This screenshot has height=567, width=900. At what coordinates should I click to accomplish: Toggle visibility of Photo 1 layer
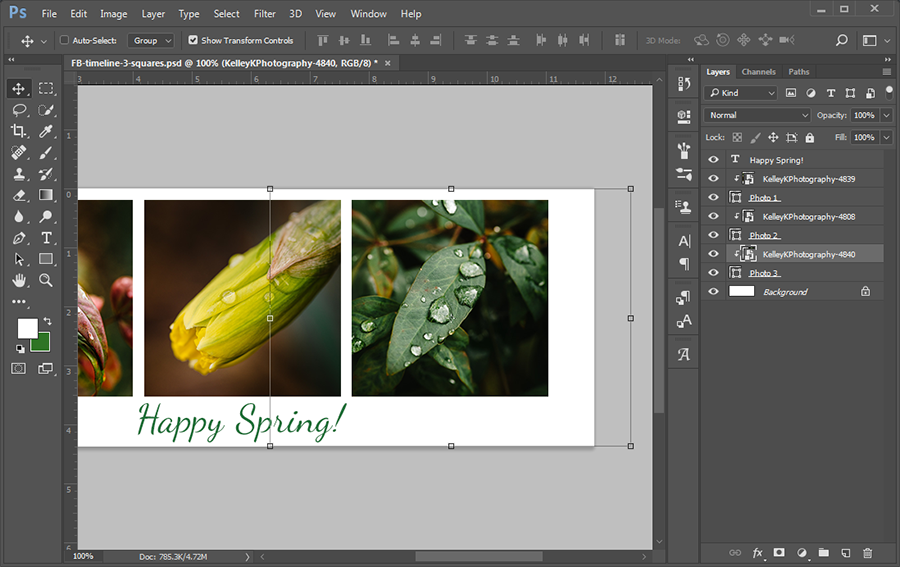pyautogui.click(x=713, y=197)
